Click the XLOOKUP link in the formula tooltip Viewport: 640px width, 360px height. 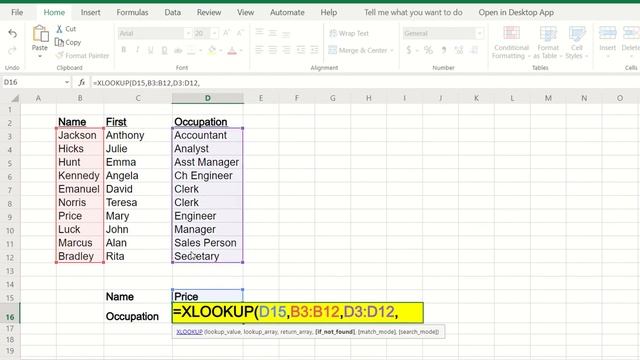pyautogui.click(x=189, y=332)
